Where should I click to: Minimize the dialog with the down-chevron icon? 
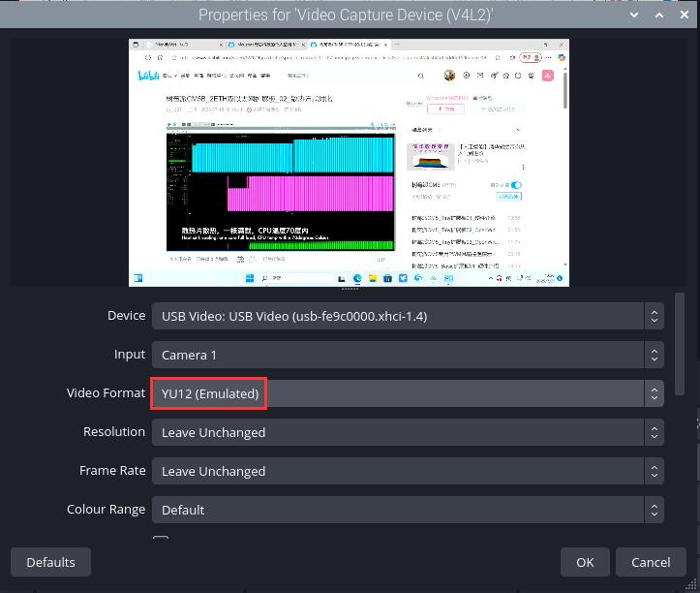634,15
